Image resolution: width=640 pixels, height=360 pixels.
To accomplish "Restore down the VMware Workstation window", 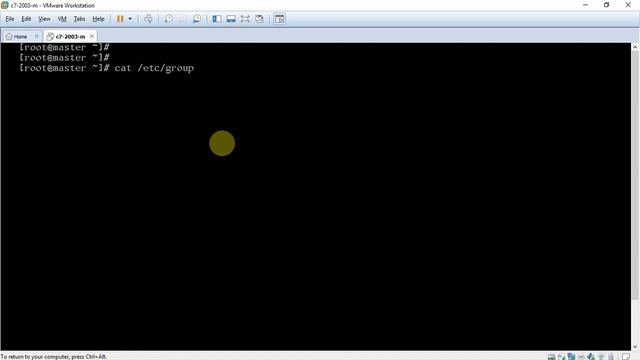I will (607, 5).
